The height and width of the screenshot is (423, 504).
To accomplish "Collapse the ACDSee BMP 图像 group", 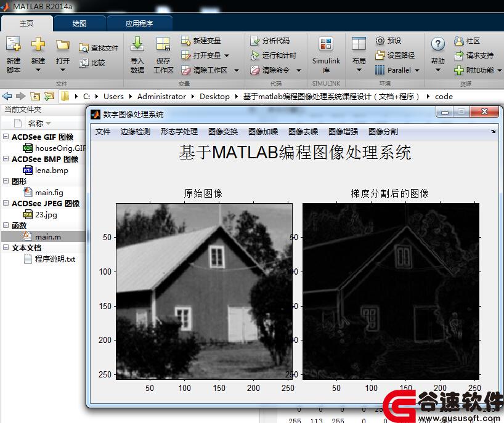I will [6, 158].
